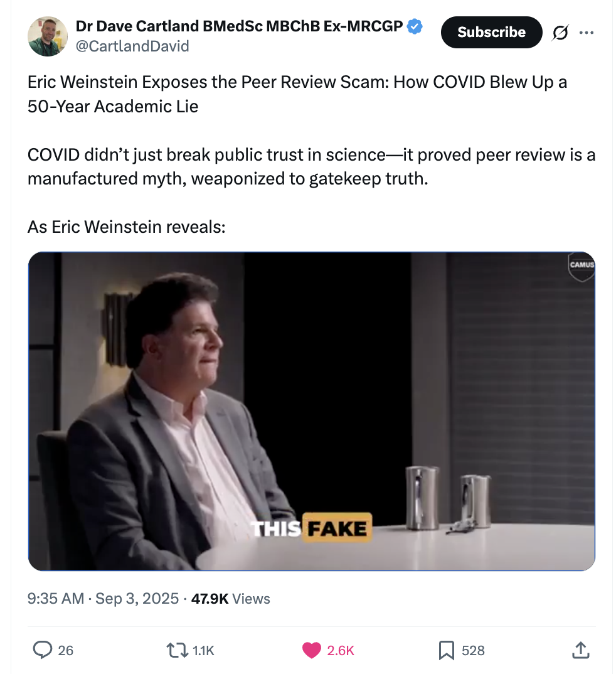Click the 26 replies count
This screenshot has height=674, width=616.
pyautogui.click(x=65, y=650)
